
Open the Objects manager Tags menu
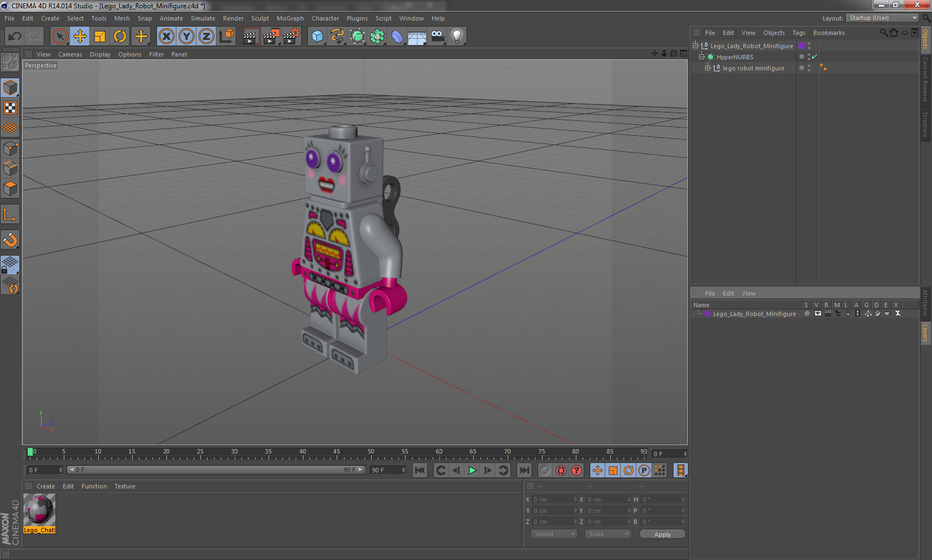pos(798,33)
